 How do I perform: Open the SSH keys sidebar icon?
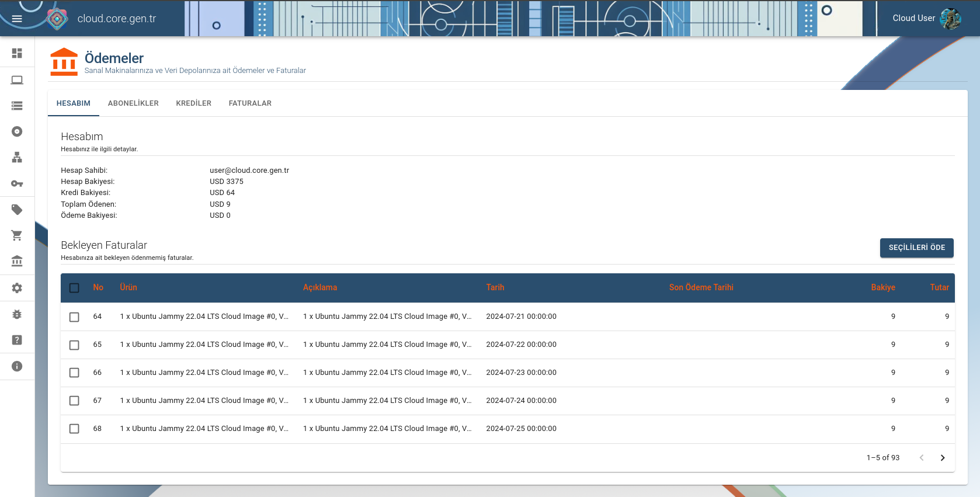[17, 183]
